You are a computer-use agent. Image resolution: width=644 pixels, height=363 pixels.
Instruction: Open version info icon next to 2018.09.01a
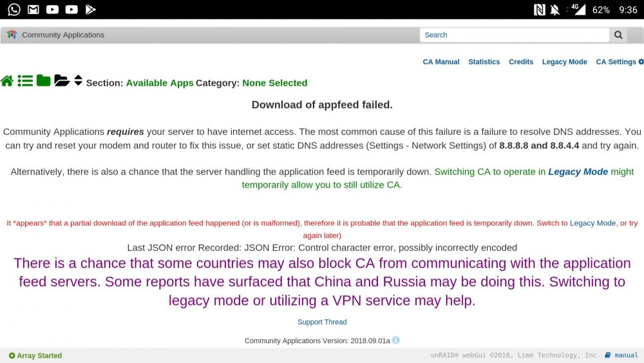(395, 340)
